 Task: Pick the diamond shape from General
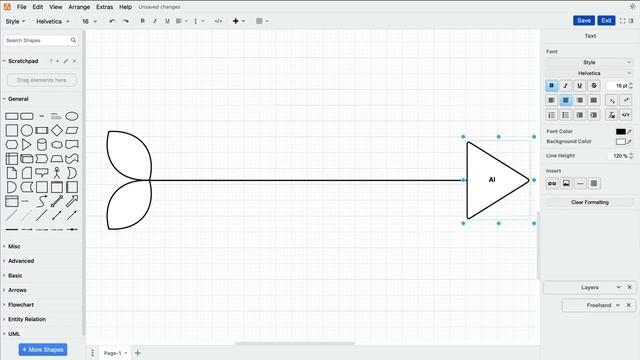(57, 131)
